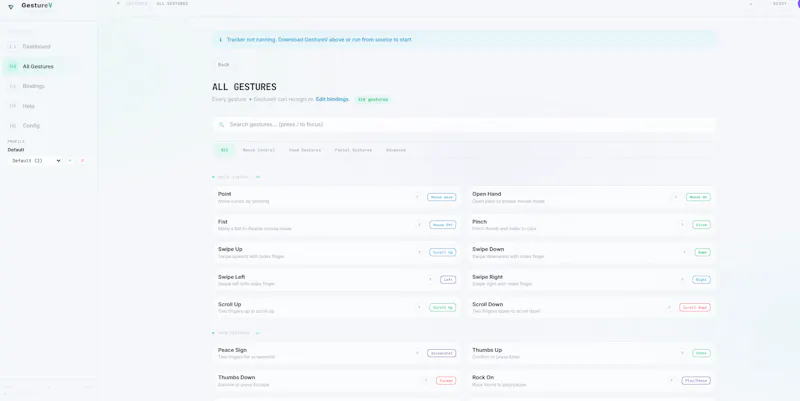Click the Right badge on Swipe Right row
The height and width of the screenshot is (401, 800).
click(x=702, y=280)
